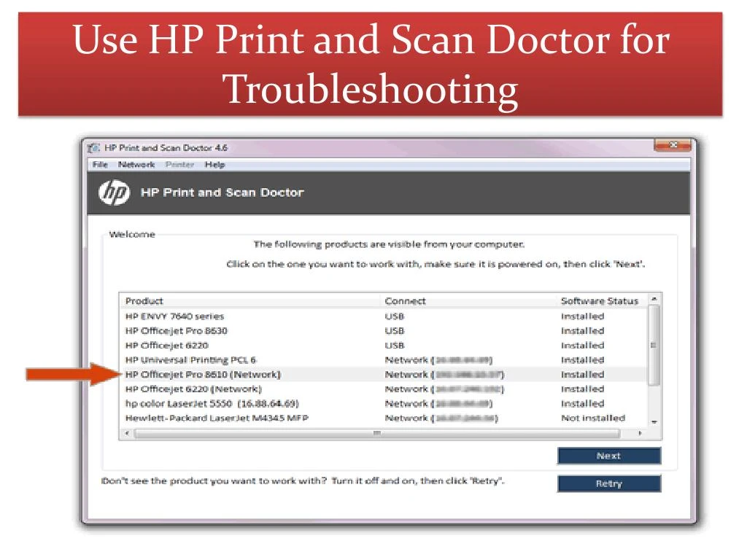Click the list scroll down arrow
Screen dimensions: 747x560
(654, 422)
